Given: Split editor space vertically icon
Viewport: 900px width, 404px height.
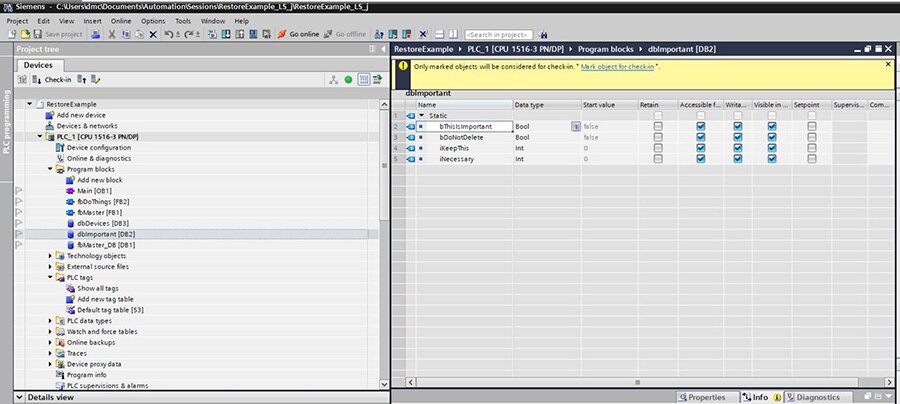Looking at the screenshot, I should 453,34.
